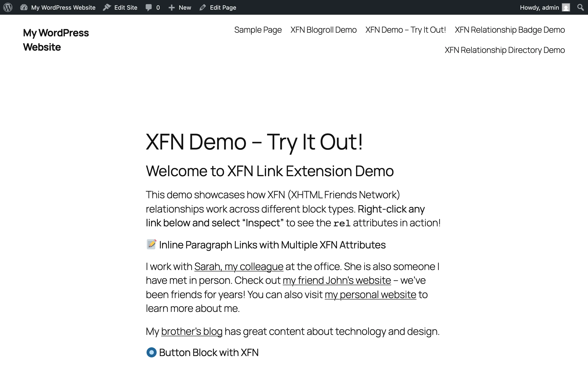Viewport: 588px width, 368px height.
Task: Open the admin bar search icon
Action: [x=580, y=7]
